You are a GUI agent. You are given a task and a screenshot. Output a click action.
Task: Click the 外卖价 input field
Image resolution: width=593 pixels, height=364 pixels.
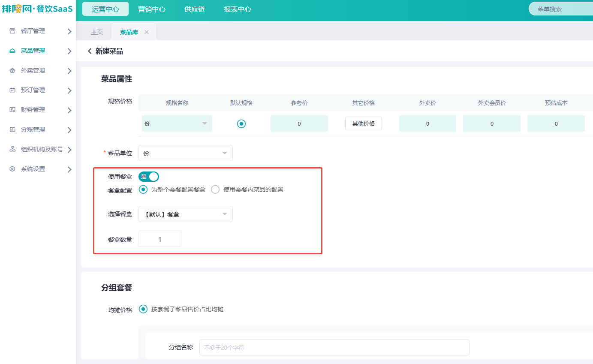pos(427,123)
